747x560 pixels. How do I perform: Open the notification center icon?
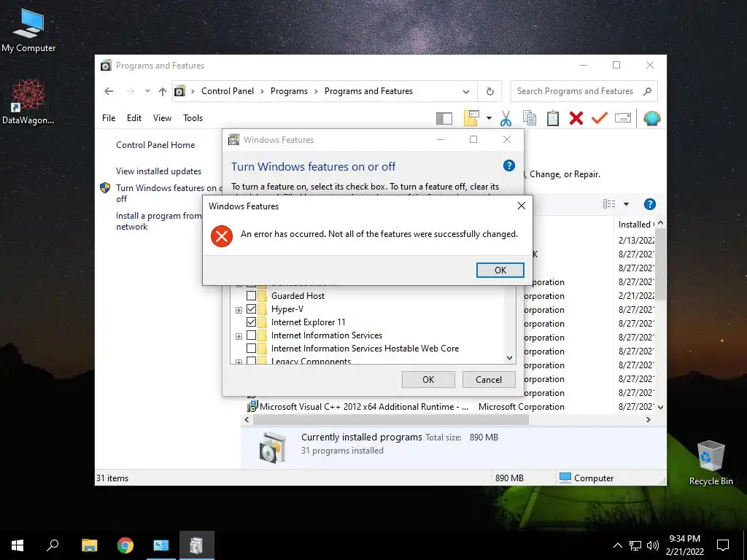click(x=723, y=545)
